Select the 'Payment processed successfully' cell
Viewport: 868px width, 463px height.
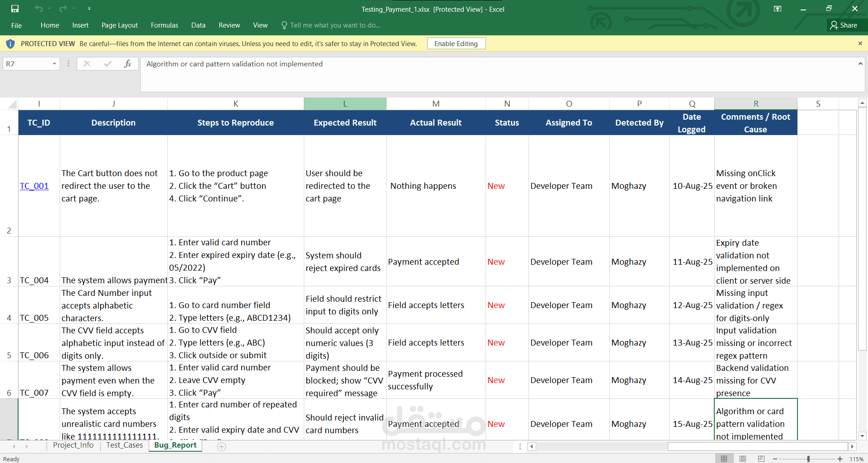(x=436, y=380)
